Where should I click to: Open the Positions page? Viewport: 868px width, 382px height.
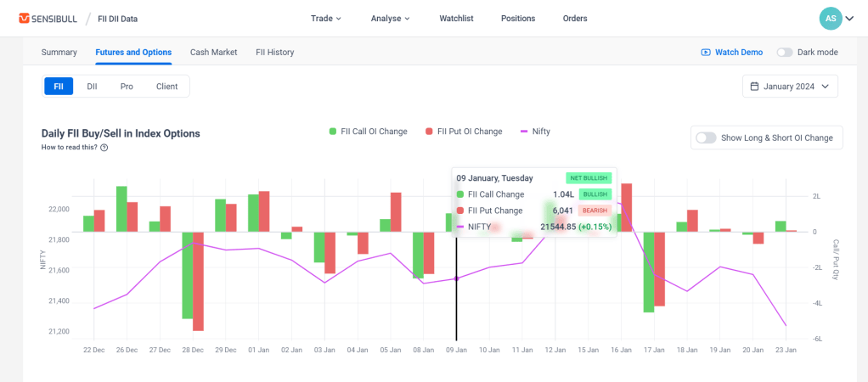pyautogui.click(x=518, y=19)
